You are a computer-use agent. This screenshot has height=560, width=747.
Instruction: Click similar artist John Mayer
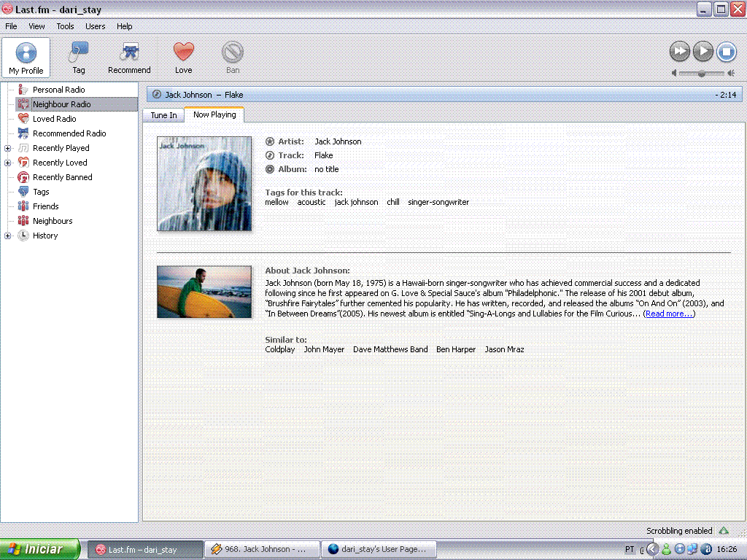[x=324, y=349]
